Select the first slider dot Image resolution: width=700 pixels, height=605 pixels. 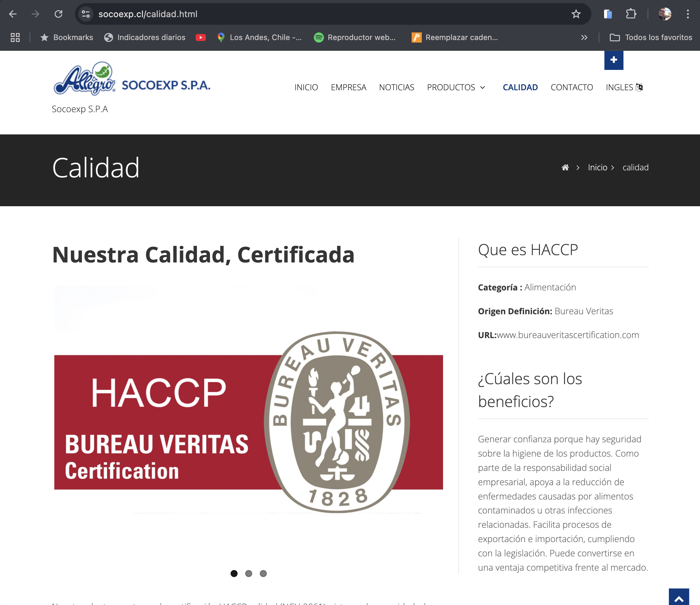[234, 573]
